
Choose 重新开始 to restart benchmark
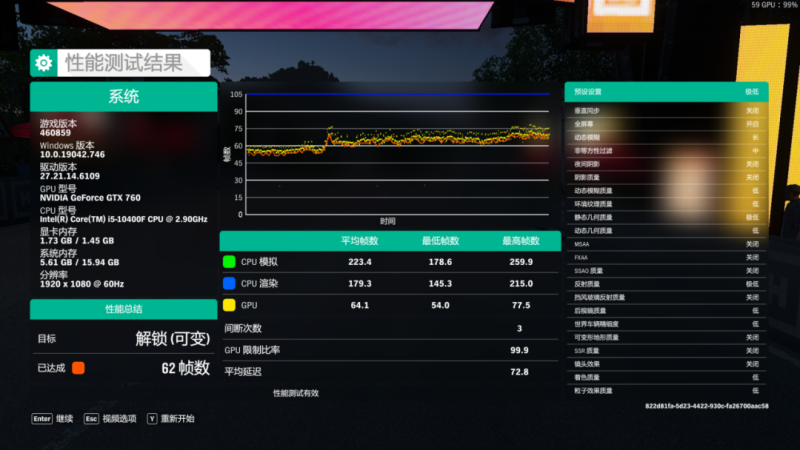click(178, 419)
